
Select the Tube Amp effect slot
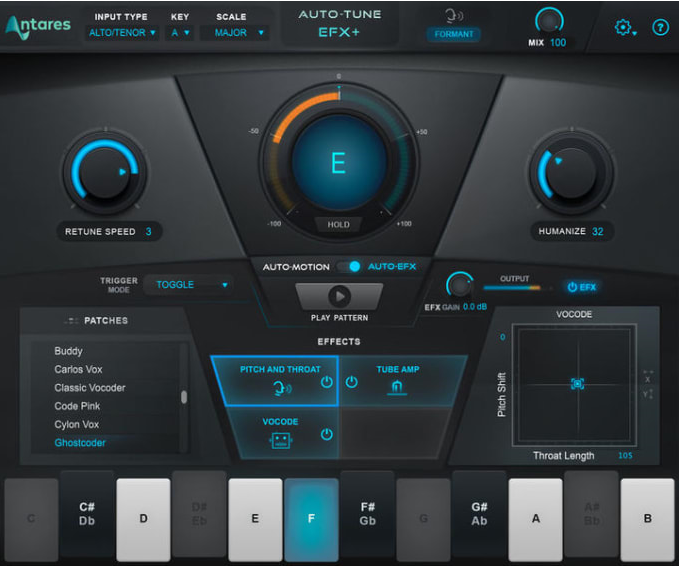[x=402, y=381]
